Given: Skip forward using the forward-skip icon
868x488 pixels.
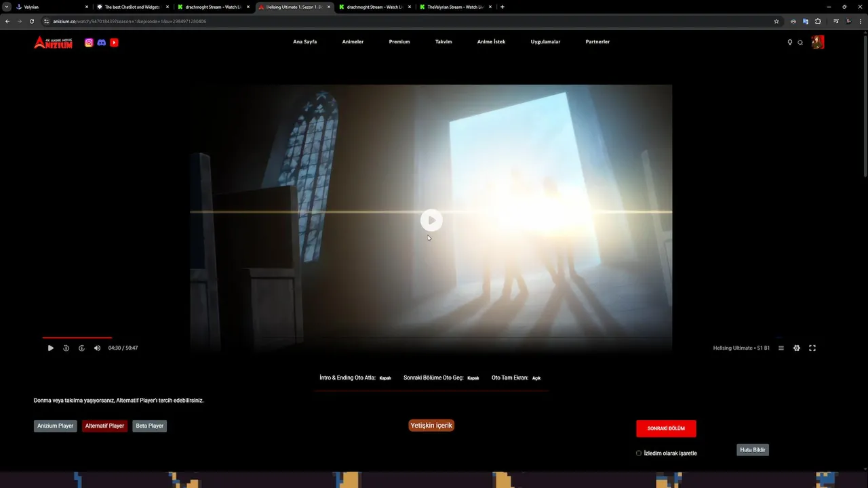Looking at the screenshot, I should 81,348.
